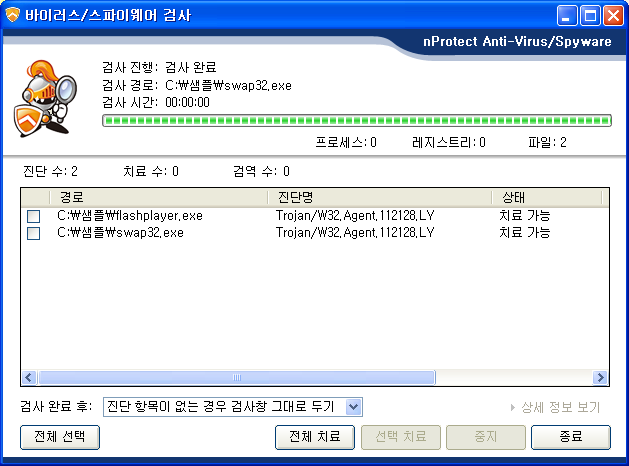The image size is (629, 466).
Task: Close the scan window with red X
Action: pyautogui.click(x=614, y=16)
